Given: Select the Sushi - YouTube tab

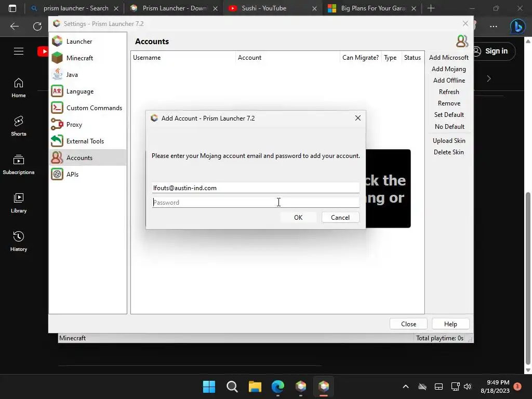Looking at the screenshot, I should point(273,8).
